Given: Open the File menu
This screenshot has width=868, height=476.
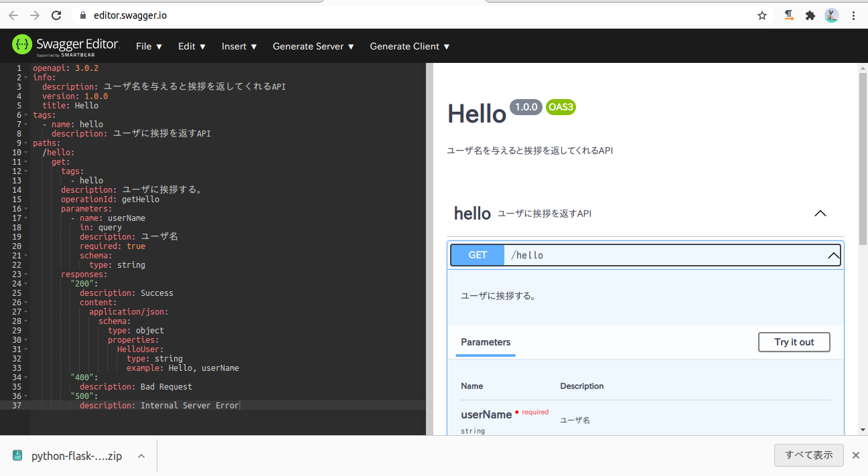Looking at the screenshot, I should click(148, 46).
